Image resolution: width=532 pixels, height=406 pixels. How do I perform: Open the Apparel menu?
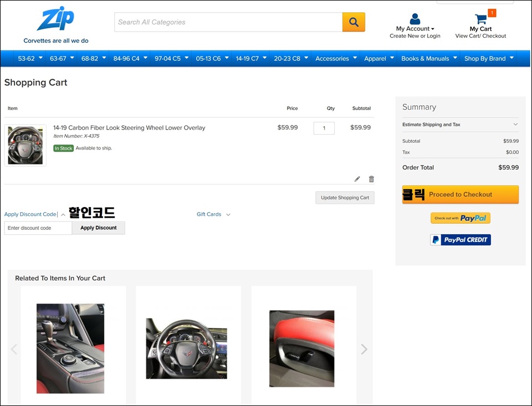[x=378, y=58]
